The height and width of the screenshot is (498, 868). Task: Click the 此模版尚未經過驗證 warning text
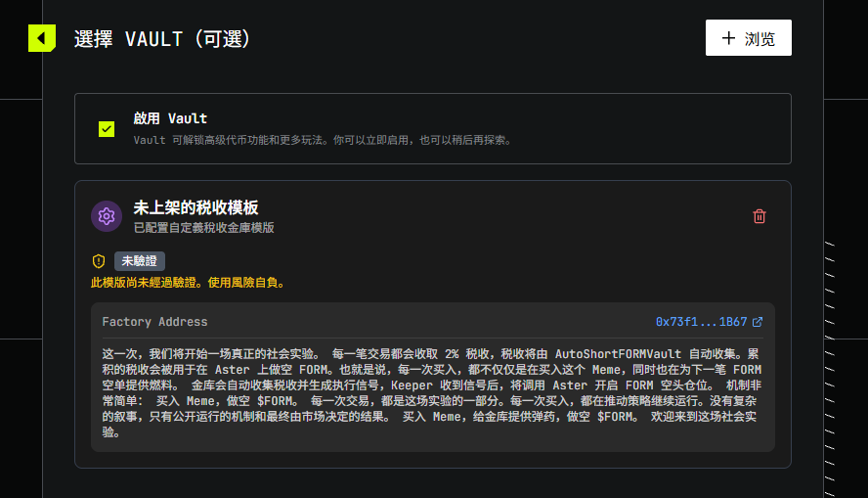click(189, 283)
